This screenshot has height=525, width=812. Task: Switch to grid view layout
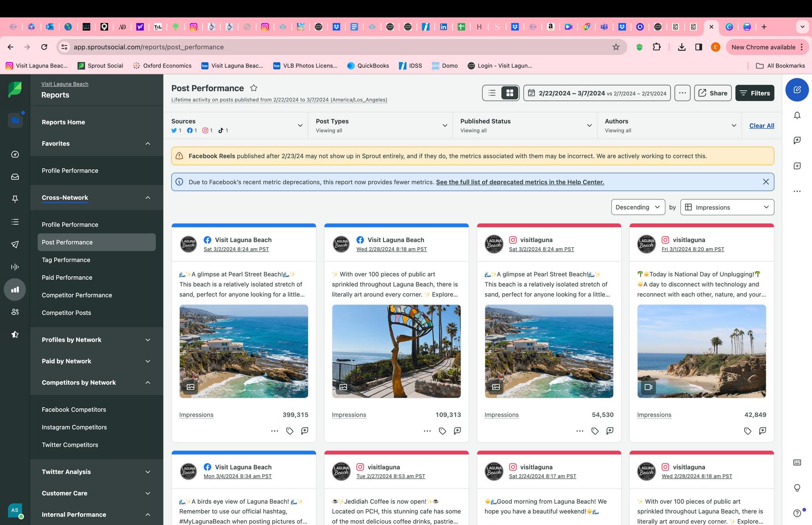point(509,93)
